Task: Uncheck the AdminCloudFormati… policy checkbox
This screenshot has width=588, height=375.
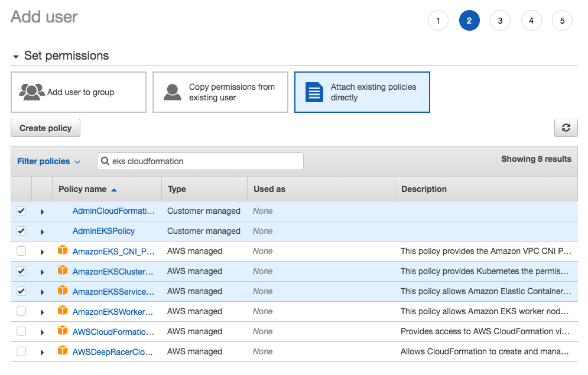Action: pyautogui.click(x=21, y=211)
